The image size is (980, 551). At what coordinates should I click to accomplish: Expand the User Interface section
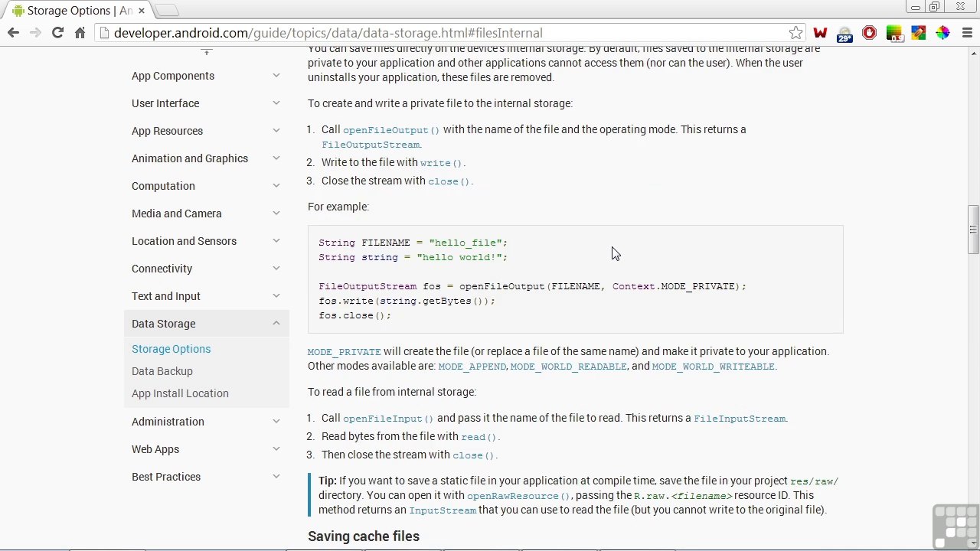(x=276, y=103)
